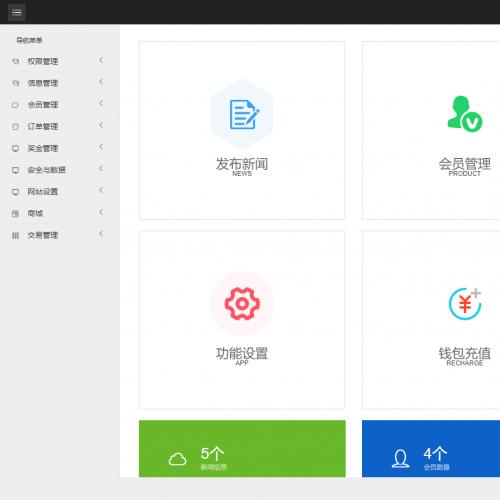The image size is (500, 500).
Task: Click the red 功能设置 gear icon
Action: point(242,303)
